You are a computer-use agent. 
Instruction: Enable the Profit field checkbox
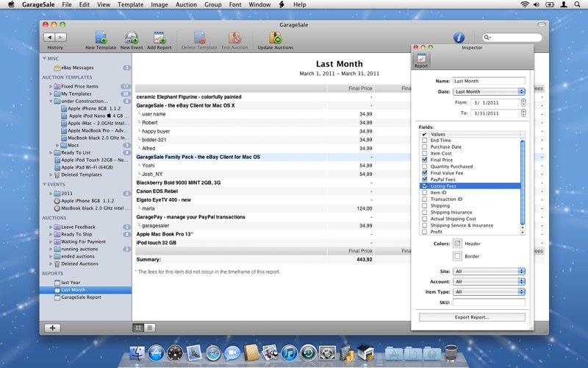point(425,232)
